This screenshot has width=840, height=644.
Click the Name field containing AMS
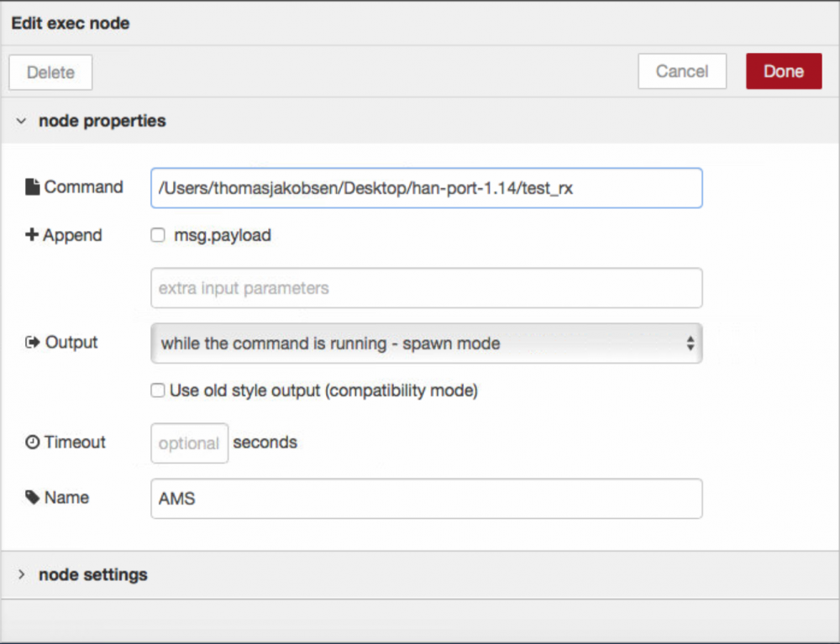click(426, 499)
